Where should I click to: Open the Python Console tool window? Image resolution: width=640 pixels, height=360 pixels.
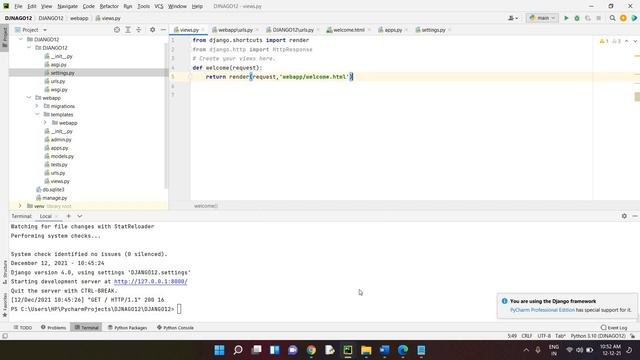(x=176, y=327)
